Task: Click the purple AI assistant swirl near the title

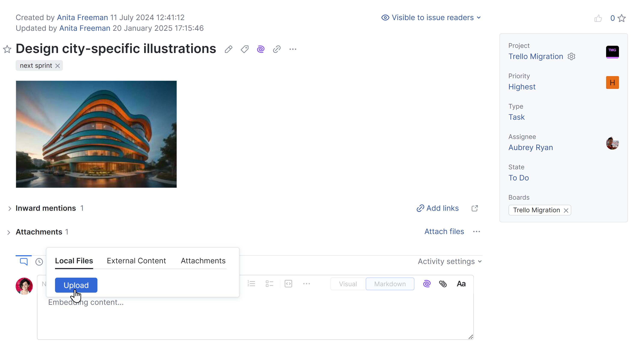Action: pyautogui.click(x=261, y=49)
